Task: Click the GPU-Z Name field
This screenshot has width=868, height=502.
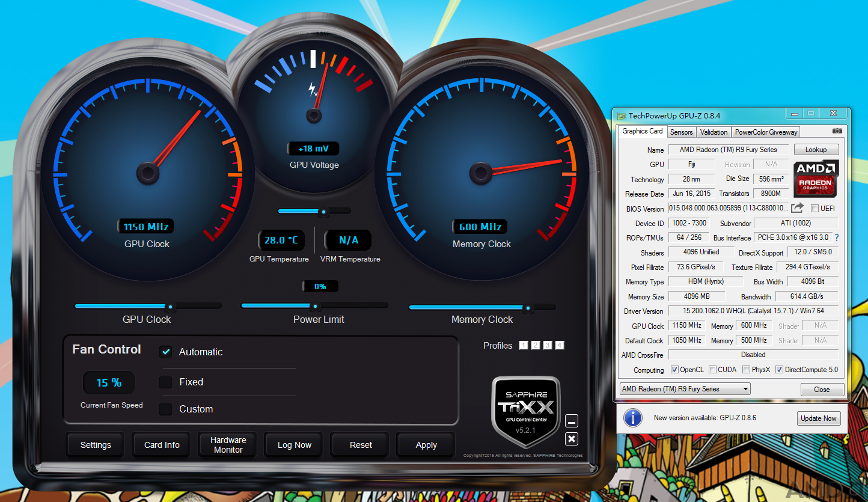Action: tap(728, 150)
